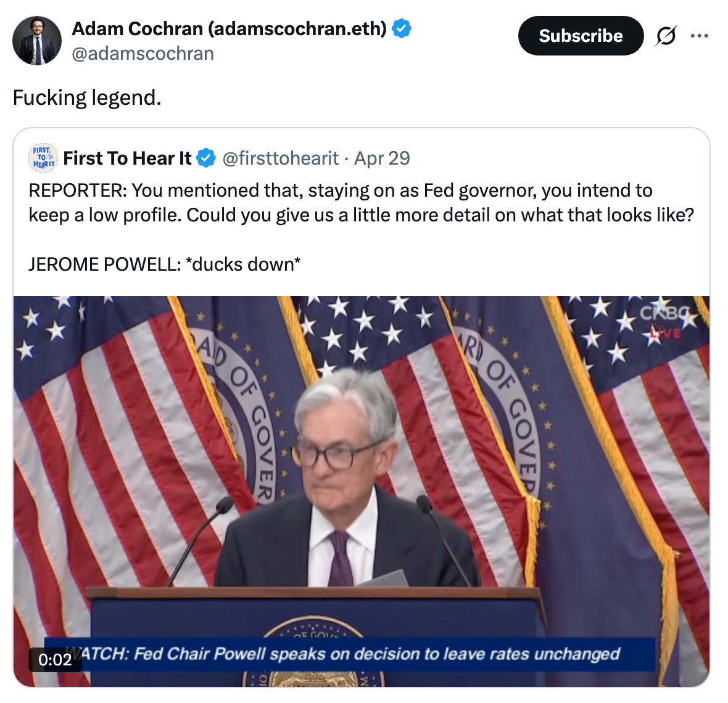Screen dimensions: 728x703
Task: Open Adam Cochran's profile avatar
Action: point(36,40)
